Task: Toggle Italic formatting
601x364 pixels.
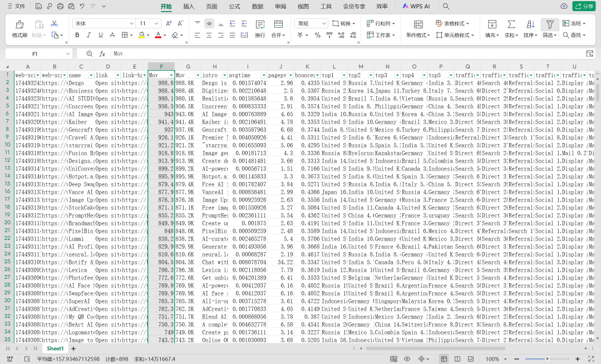Action: pos(88,35)
